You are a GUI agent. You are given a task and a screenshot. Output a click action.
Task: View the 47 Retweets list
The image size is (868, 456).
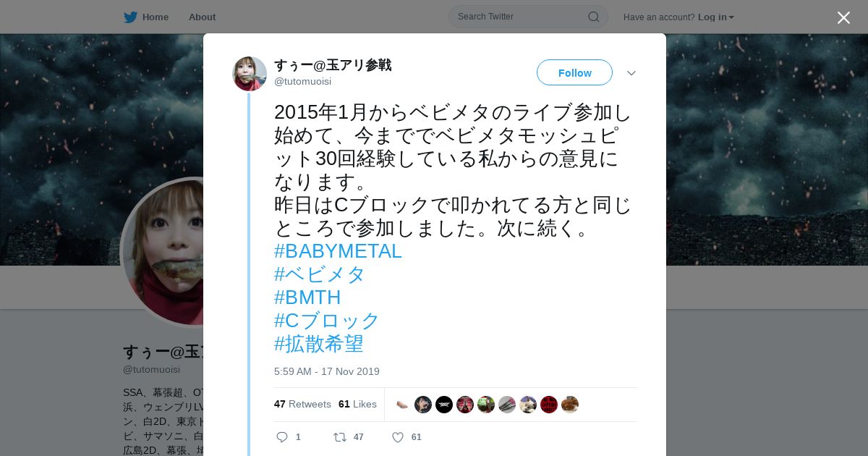point(302,404)
